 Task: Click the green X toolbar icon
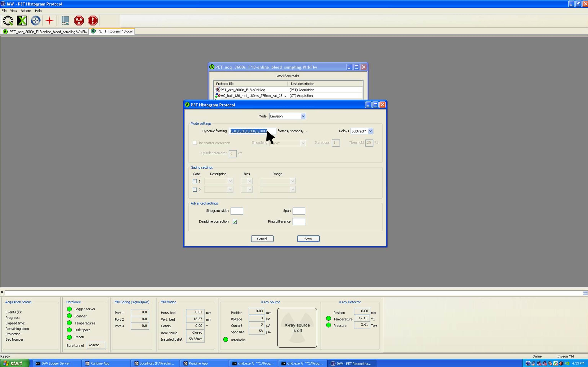22,21
